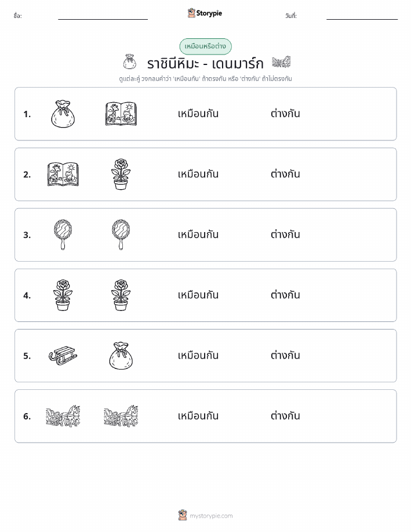Screen dimensions: 411x532
Task: Click the potted rose in row 2
Action: [x=121, y=175]
